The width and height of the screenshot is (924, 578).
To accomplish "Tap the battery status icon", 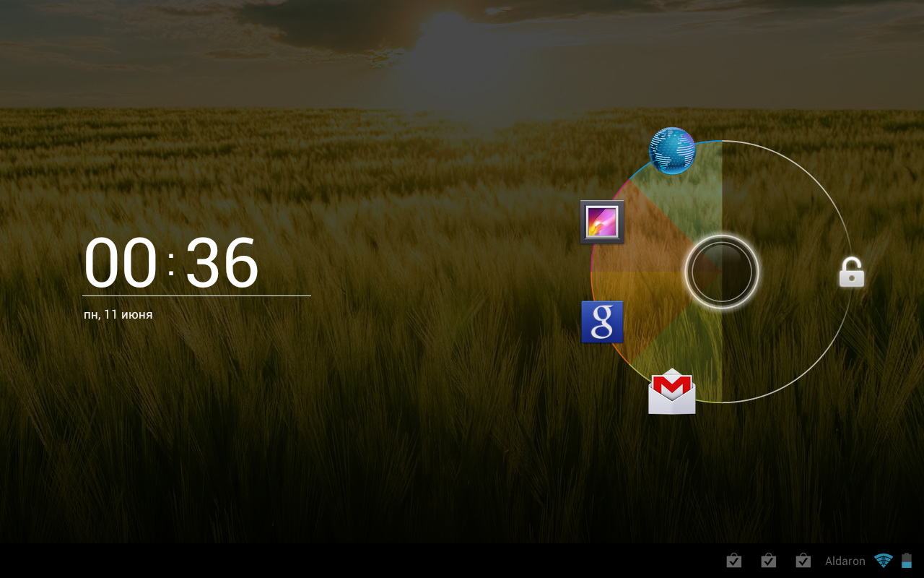I will tap(907, 561).
